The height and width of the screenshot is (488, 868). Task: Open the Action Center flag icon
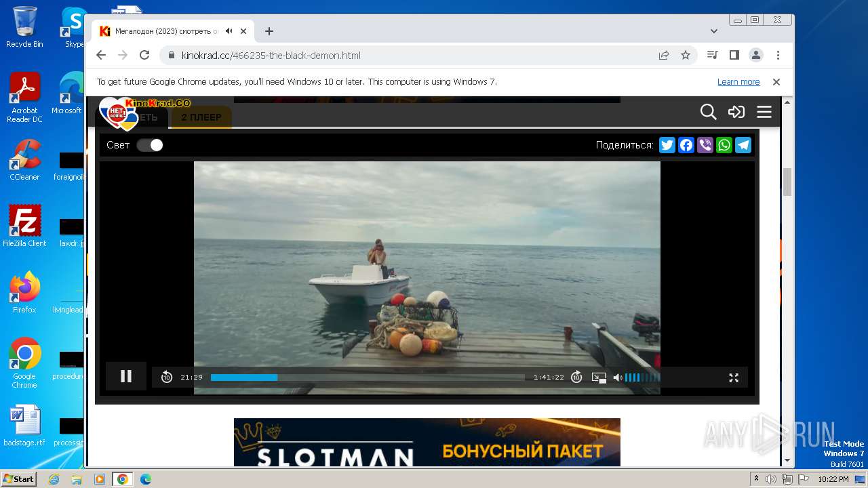[804, 479]
